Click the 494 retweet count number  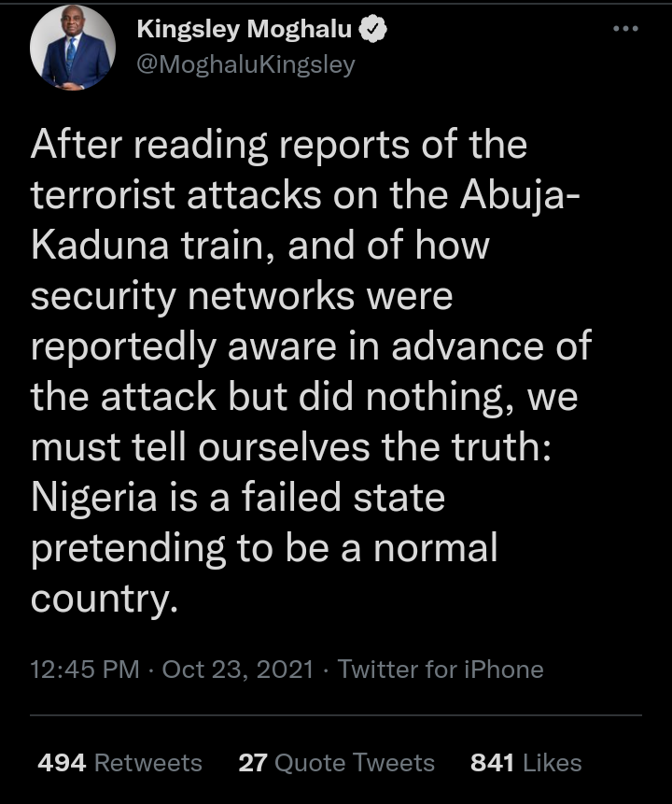point(63,763)
